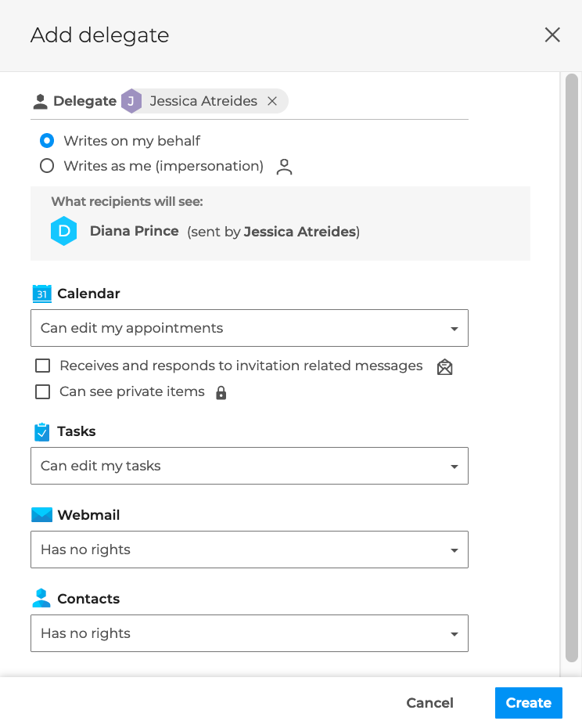Image resolution: width=582 pixels, height=728 pixels.
Task: Click the invitation envelope icon
Action: (x=444, y=366)
